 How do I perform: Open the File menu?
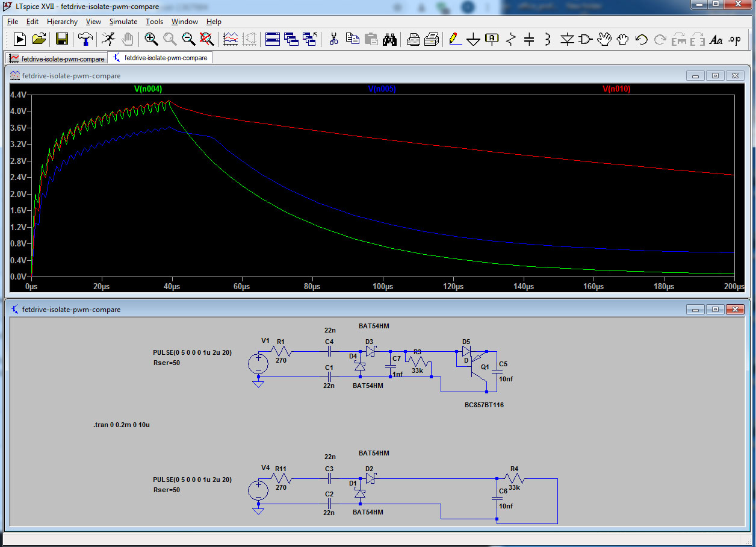click(x=13, y=22)
